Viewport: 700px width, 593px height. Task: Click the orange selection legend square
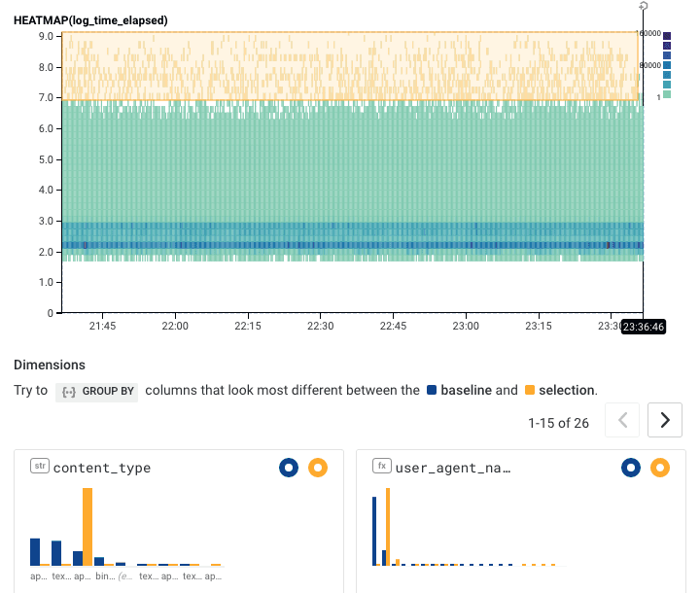point(530,391)
